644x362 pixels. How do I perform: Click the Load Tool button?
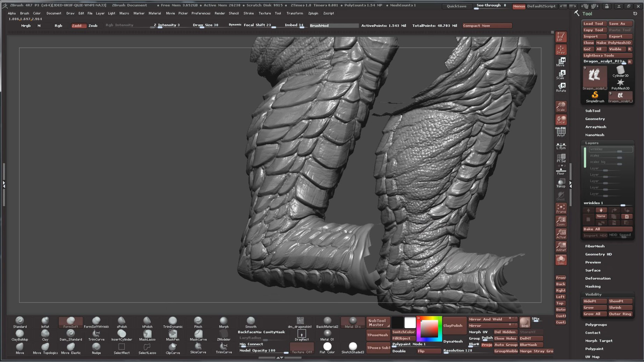594,23
